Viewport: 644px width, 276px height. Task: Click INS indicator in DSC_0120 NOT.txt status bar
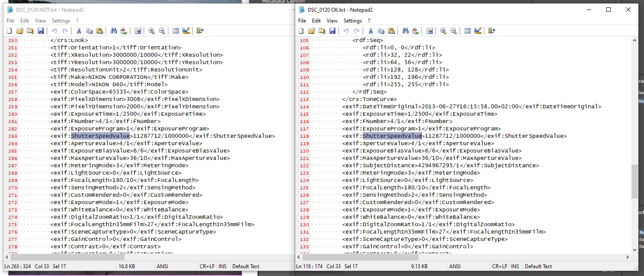[x=222, y=266]
